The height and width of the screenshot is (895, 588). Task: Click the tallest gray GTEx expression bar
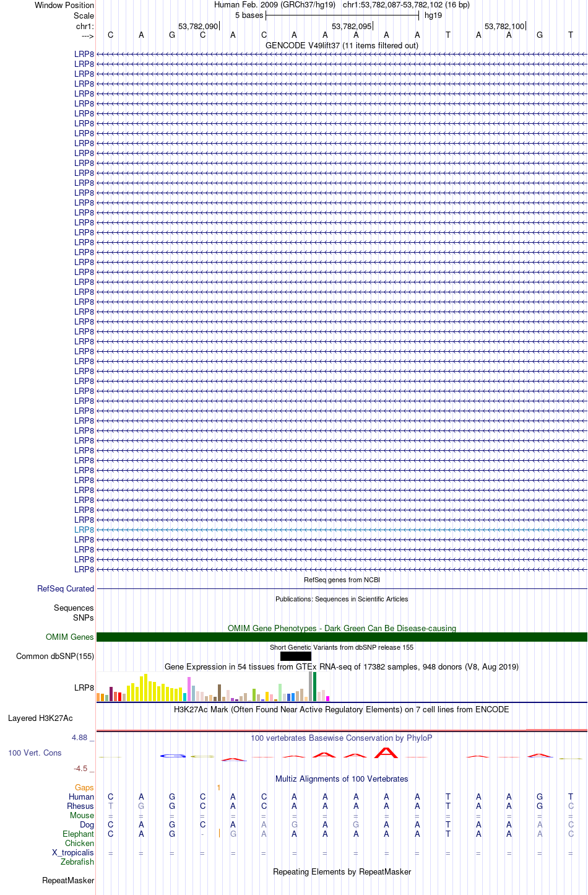[311, 686]
